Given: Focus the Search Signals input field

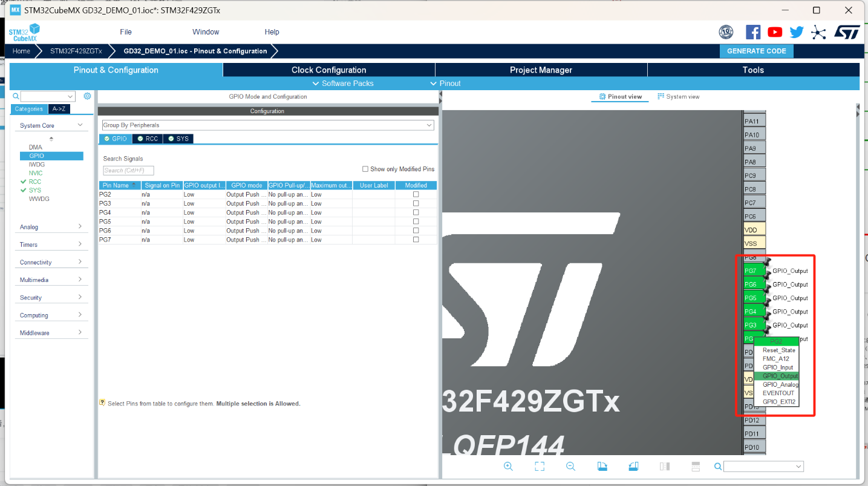Looking at the screenshot, I should point(128,171).
